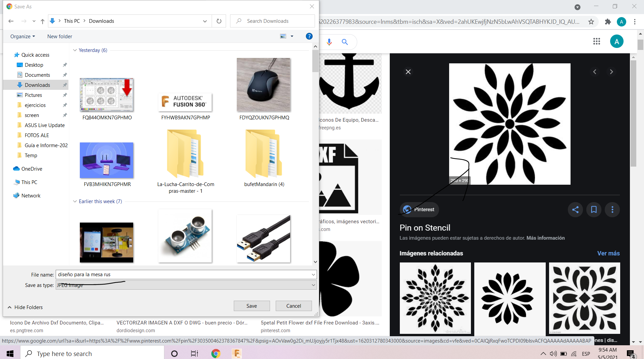Open Google apps grid

[596, 41]
